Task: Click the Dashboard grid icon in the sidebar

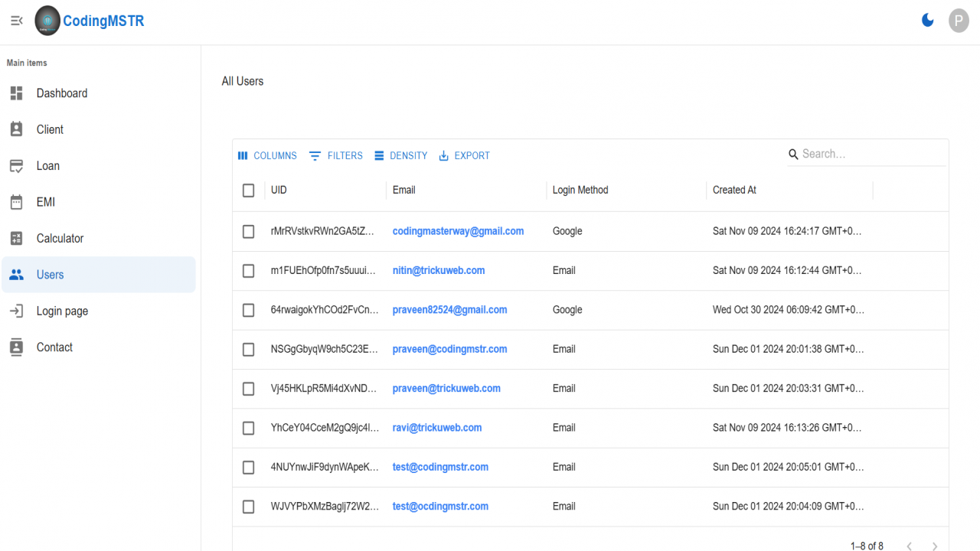Action: point(17,93)
